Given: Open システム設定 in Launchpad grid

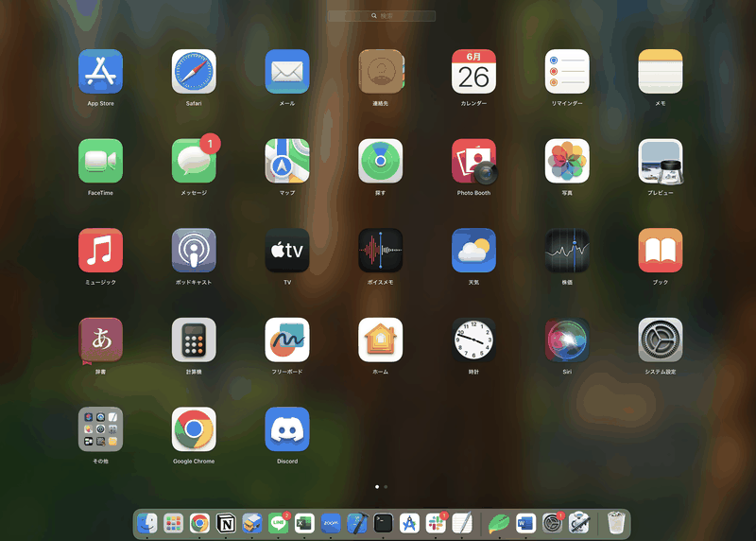Looking at the screenshot, I should point(660,340).
